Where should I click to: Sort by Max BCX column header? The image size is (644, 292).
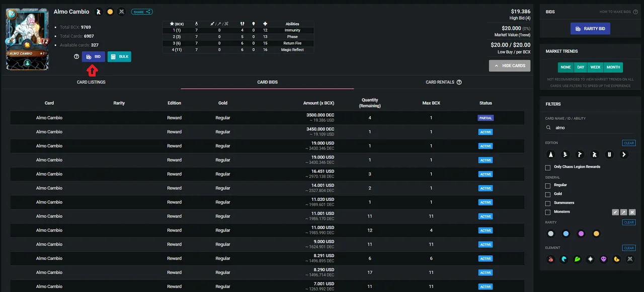pyautogui.click(x=431, y=103)
